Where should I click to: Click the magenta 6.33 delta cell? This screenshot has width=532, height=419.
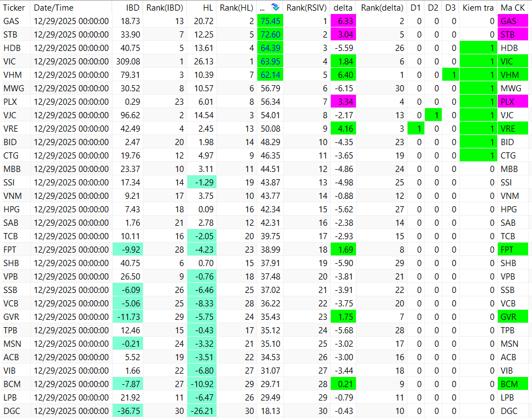pyautogui.click(x=343, y=21)
